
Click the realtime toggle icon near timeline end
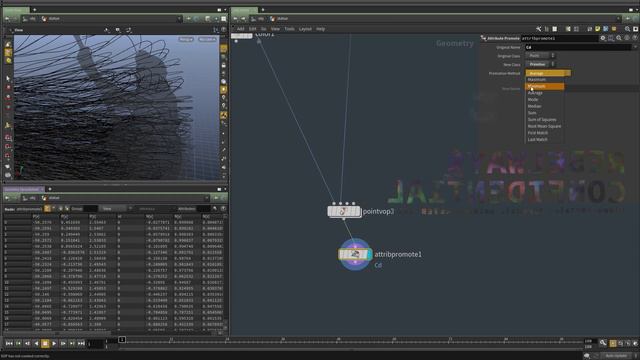coord(613,344)
